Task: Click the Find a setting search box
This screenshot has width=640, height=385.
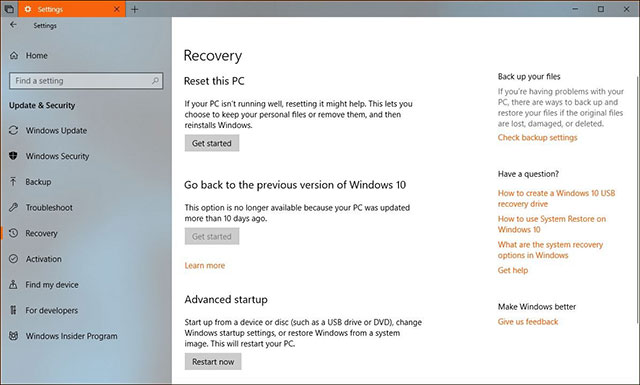Action: 86,81
